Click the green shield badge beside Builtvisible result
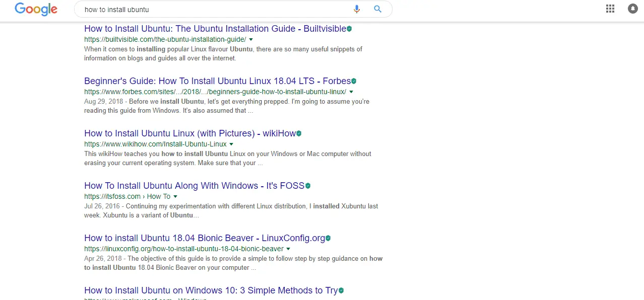 click(x=349, y=29)
